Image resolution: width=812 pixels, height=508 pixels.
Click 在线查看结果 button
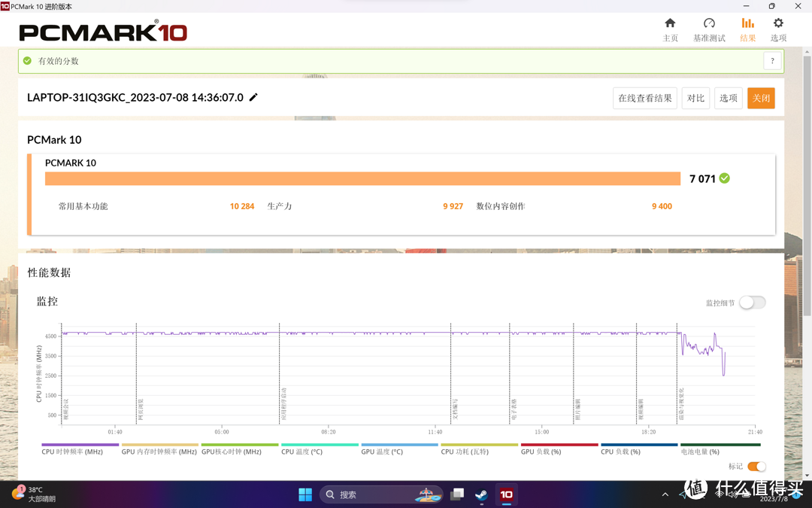[x=645, y=98]
